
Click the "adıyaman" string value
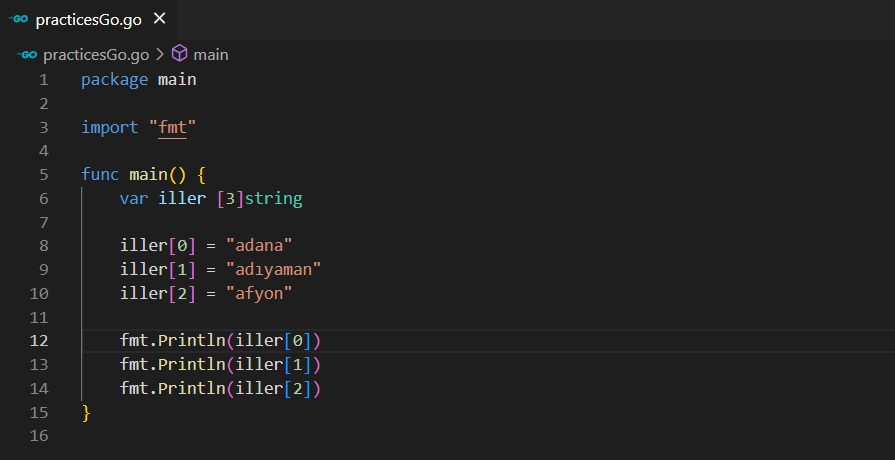click(x=273, y=270)
